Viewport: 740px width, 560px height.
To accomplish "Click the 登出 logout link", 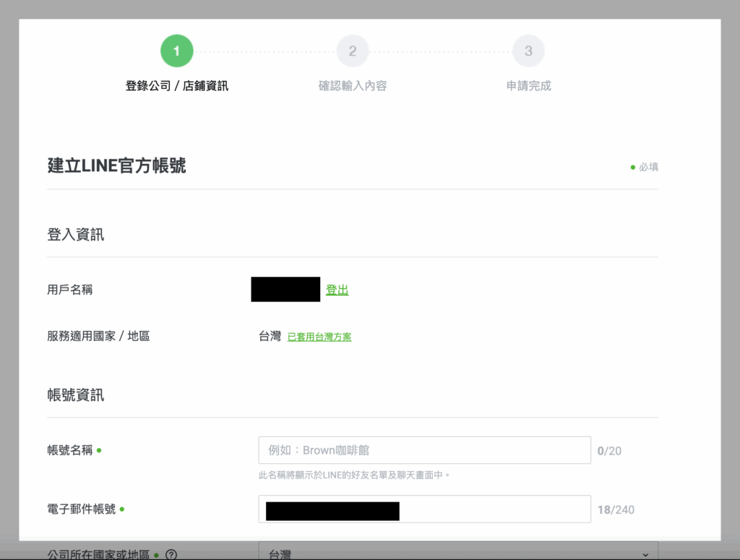I will [337, 290].
